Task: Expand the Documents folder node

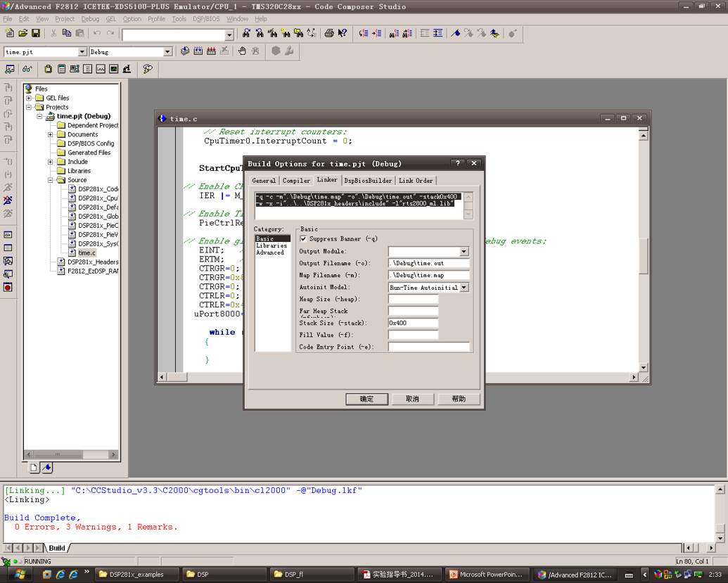Action: 50,134
